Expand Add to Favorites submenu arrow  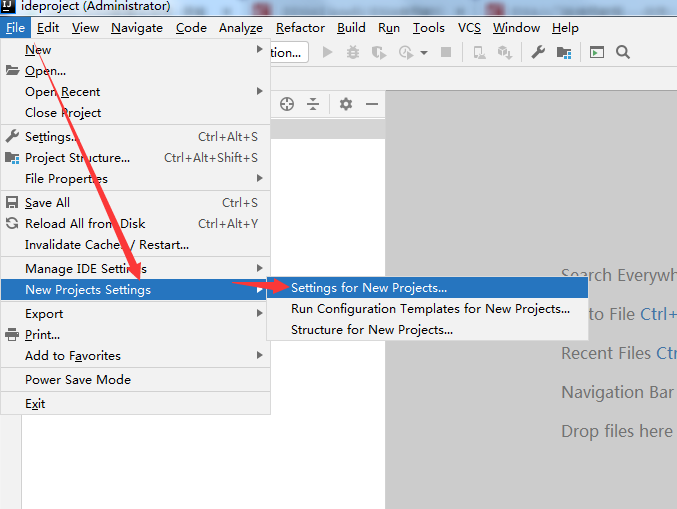(259, 355)
